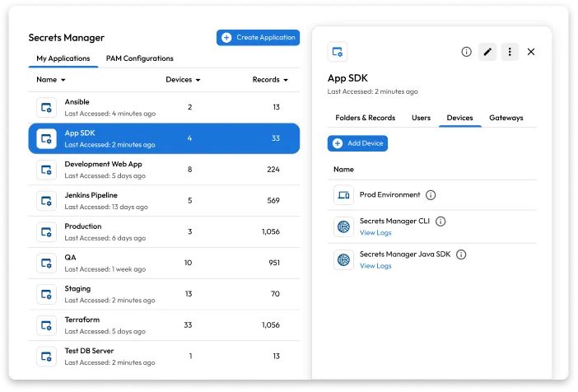Click the Prod Environment device icon
This screenshot has height=392, width=578.
tap(343, 195)
